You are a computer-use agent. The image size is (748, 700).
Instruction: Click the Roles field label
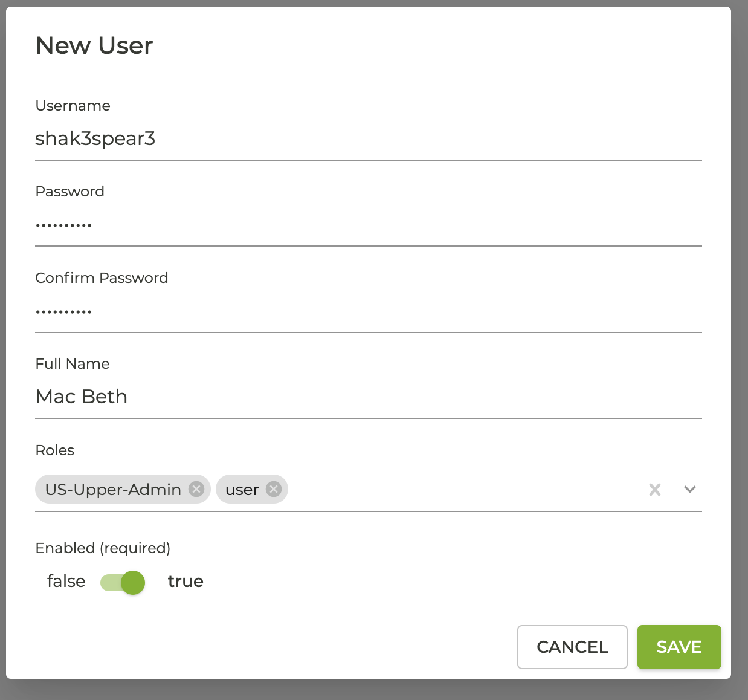click(x=55, y=450)
